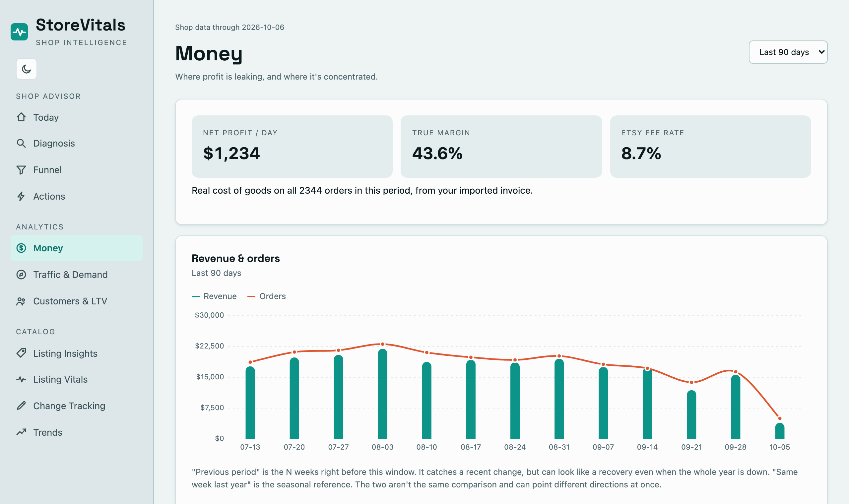849x504 pixels.
Task: Click the 10-05 orders data point
Action: click(780, 418)
